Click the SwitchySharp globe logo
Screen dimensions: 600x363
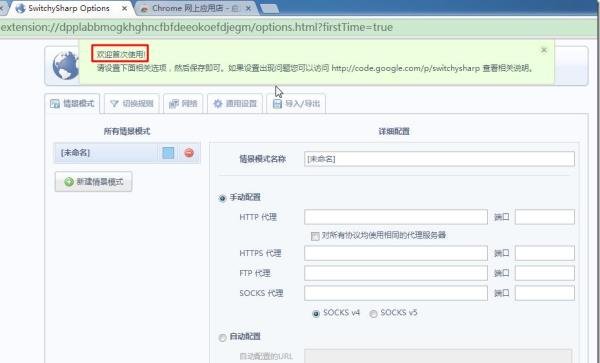[65, 65]
